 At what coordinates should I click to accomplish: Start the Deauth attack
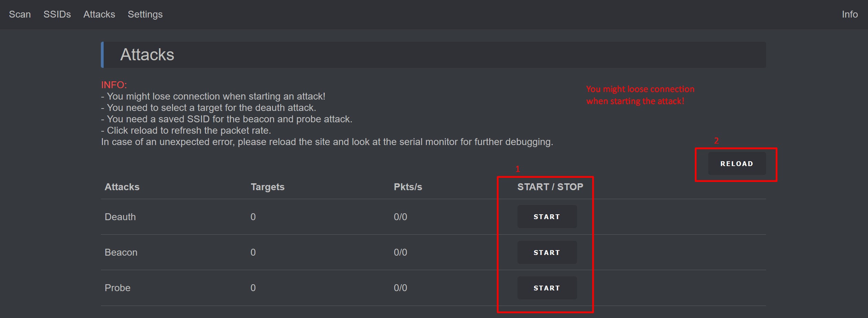click(x=547, y=217)
